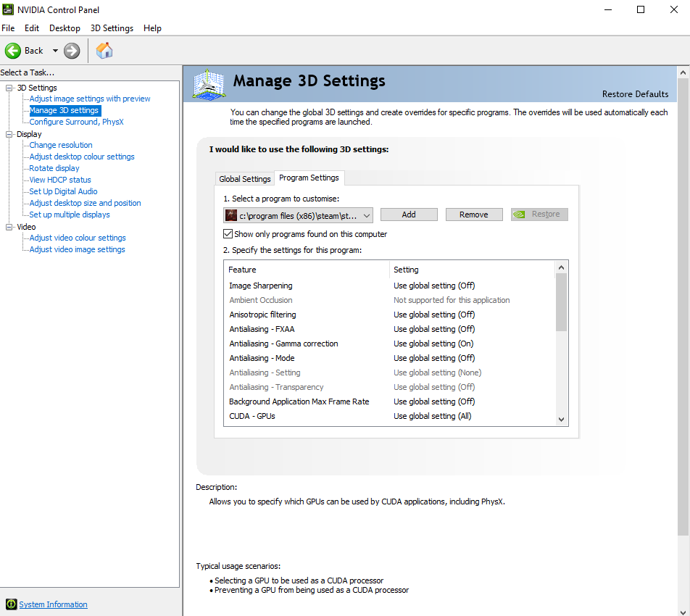Image resolution: width=690 pixels, height=616 pixels.
Task: Collapse the 3D Settings tree node
Action: [9, 88]
